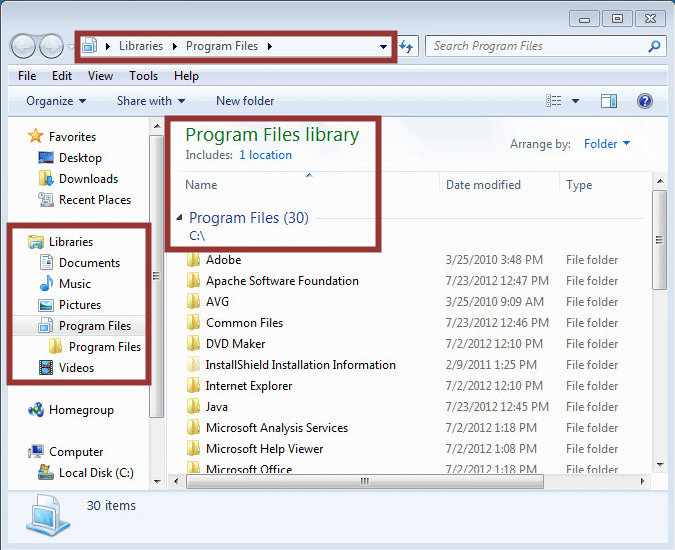Image resolution: width=675 pixels, height=550 pixels.
Task: Click the change view icon in toolbar
Action: click(554, 101)
